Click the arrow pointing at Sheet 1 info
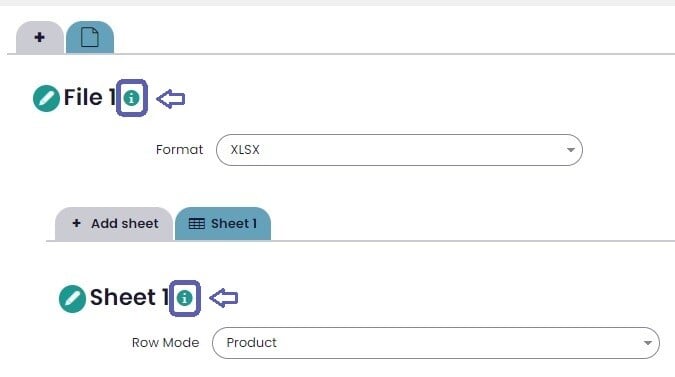The height and width of the screenshot is (377, 675). tap(224, 298)
